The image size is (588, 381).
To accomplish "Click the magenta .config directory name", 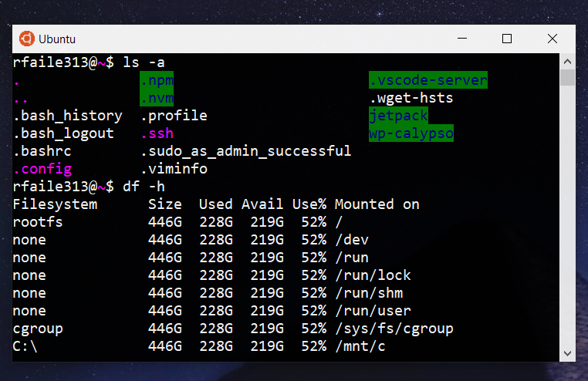I will coord(42,169).
